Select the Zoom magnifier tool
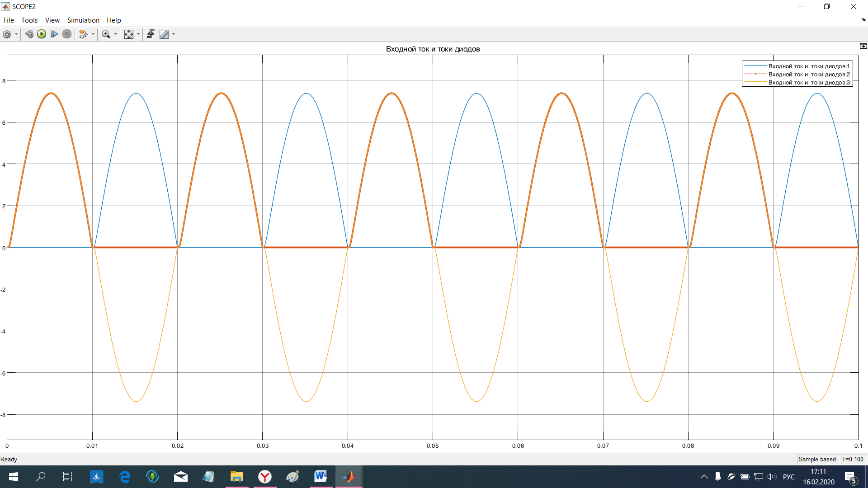868x488 pixels. 106,34
